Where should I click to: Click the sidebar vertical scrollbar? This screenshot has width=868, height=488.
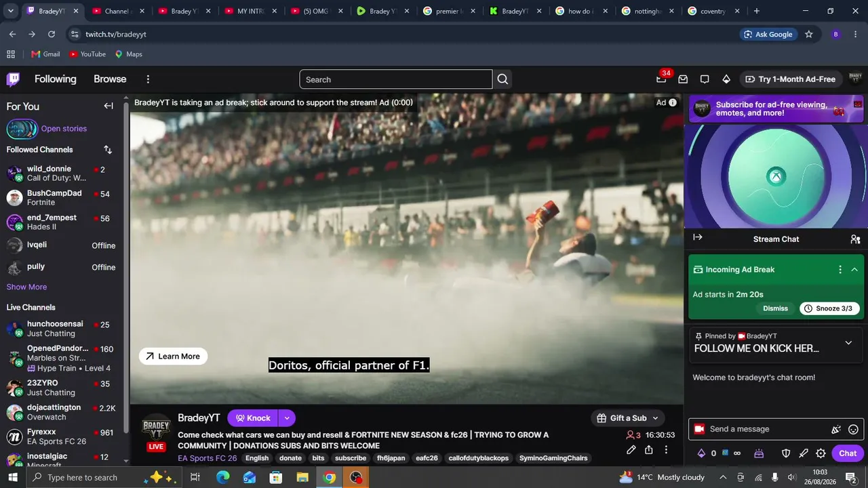coord(126,268)
